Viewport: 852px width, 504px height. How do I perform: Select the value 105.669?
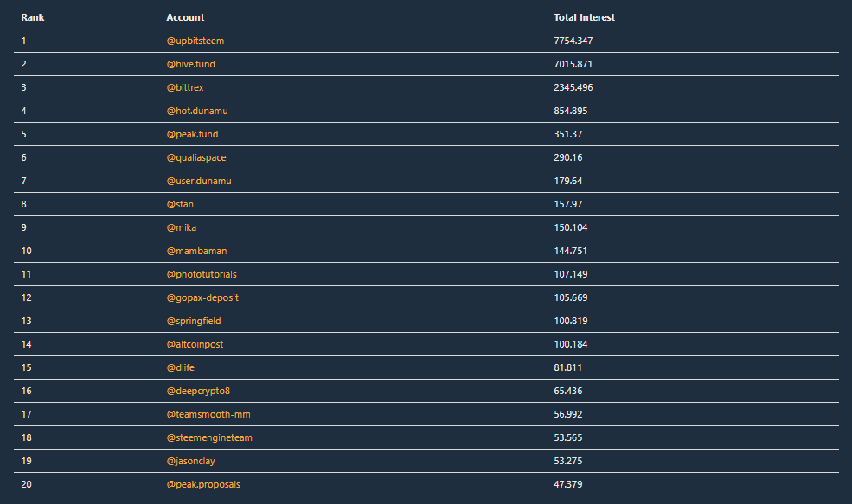pos(571,297)
